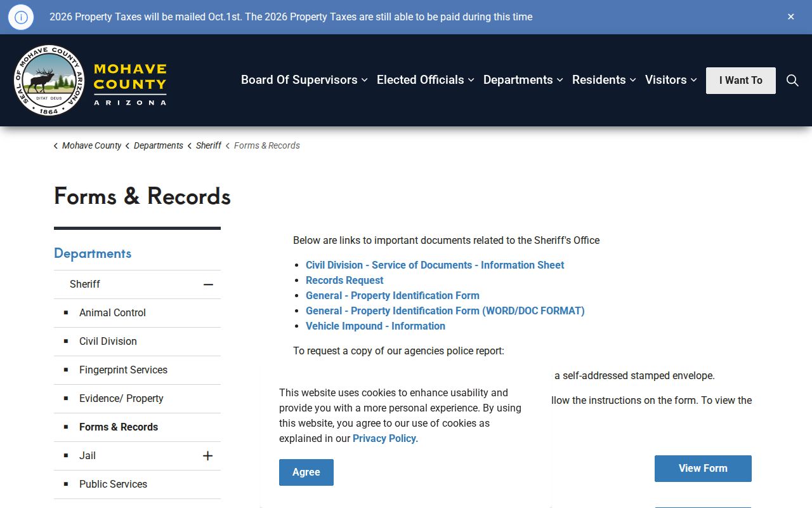Select Forms & Records in the sidebar
This screenshot has width=812, height=508.
tap(119, 427)
